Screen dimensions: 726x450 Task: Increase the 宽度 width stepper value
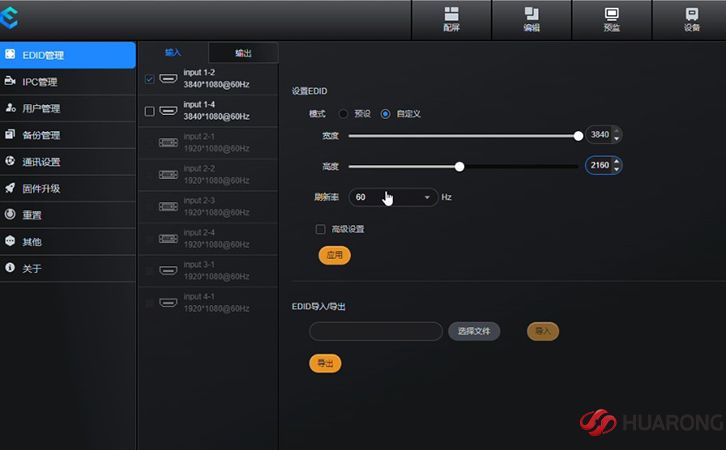(616, 131)
